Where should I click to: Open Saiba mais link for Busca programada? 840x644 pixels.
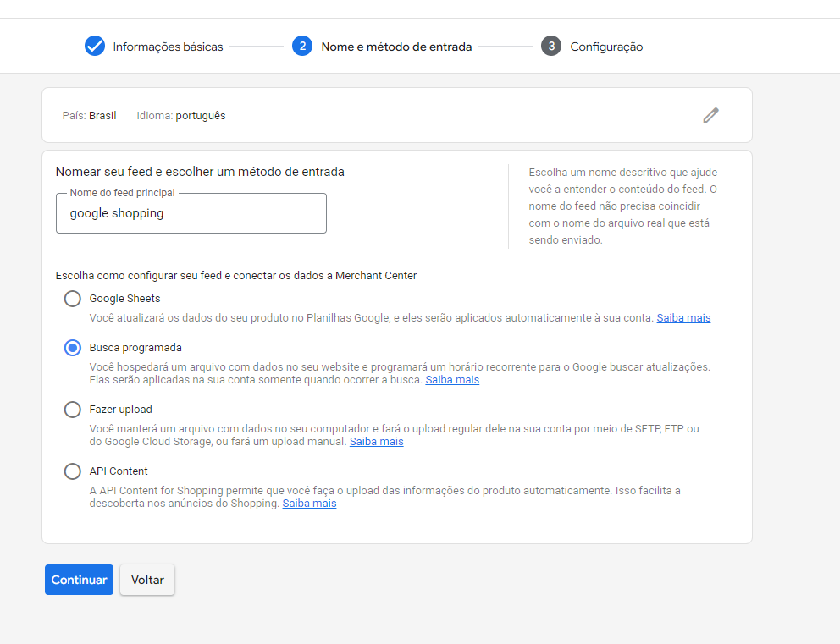tap(452, 380)
